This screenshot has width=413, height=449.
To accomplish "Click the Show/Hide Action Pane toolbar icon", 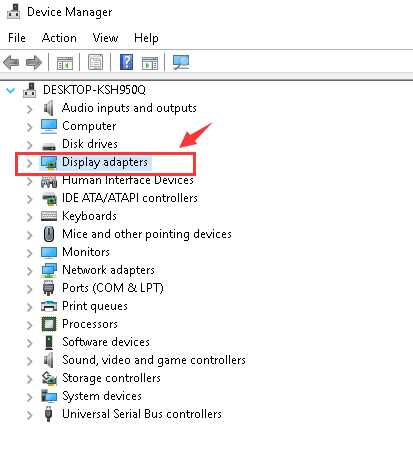I will 150,63.
